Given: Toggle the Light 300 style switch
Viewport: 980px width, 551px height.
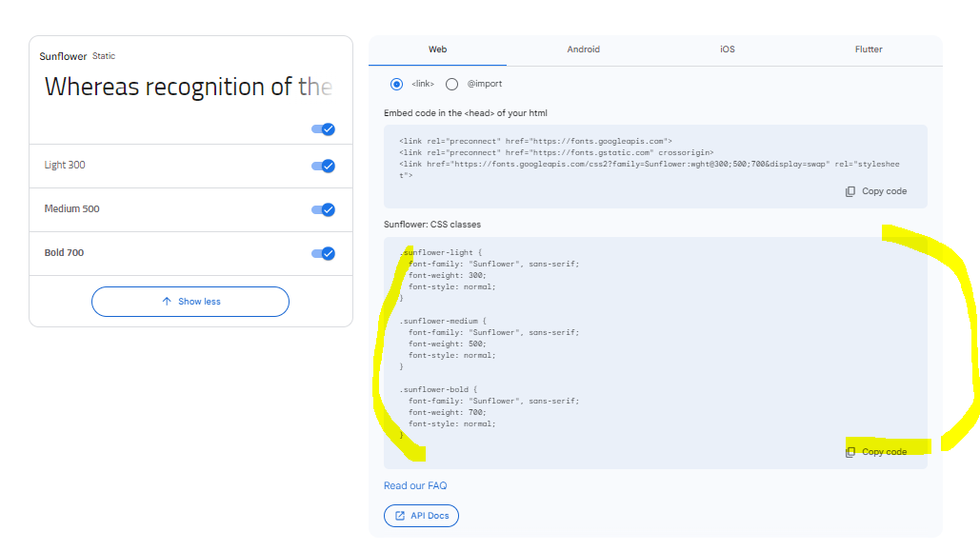Looking at the screenshot, I should coord(323,167).
